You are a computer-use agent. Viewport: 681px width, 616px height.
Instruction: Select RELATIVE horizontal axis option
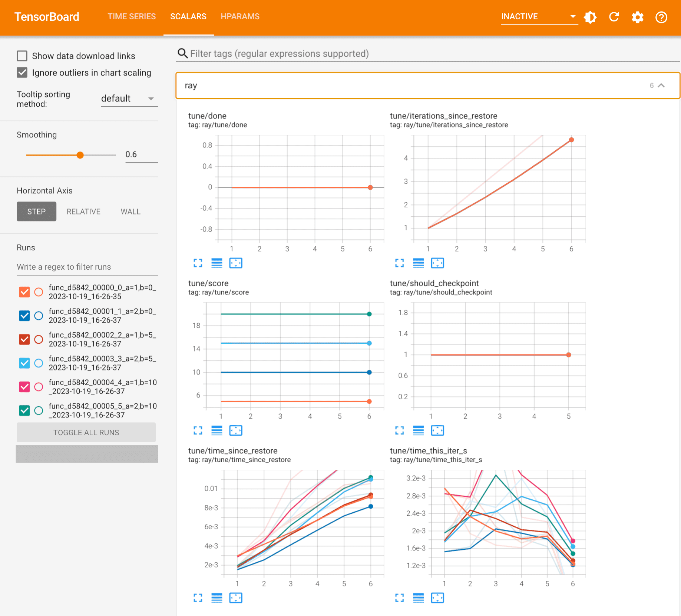[x=83, y=212]
